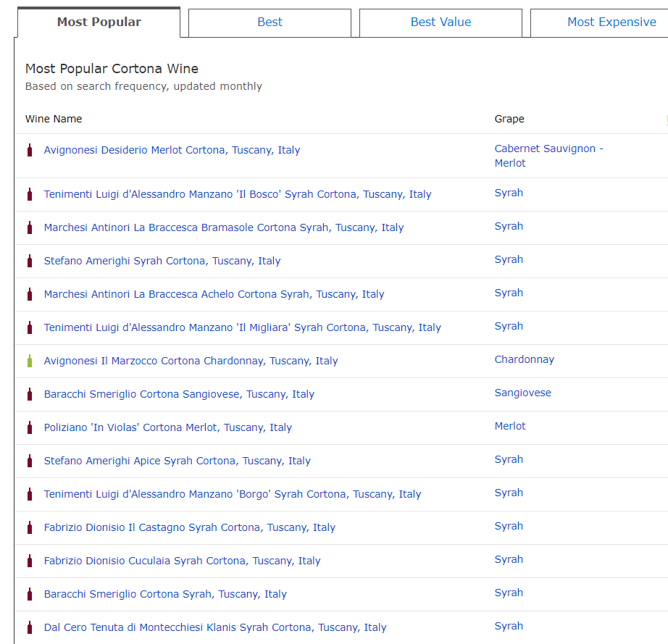The height and width of the screenshot is (644, 668).
Task: Click Syrah grape link in 'Il Bosco' row
Action: pyautogui.click(x=509, y=193)
